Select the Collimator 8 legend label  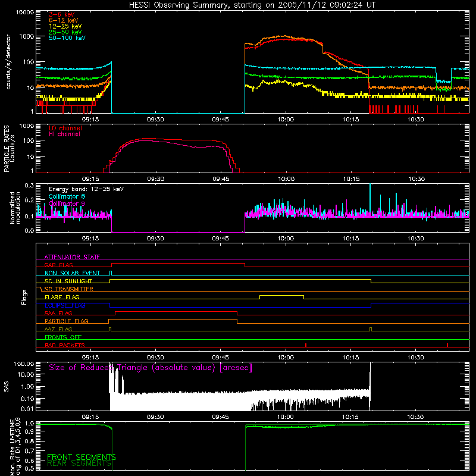(67, 196)
